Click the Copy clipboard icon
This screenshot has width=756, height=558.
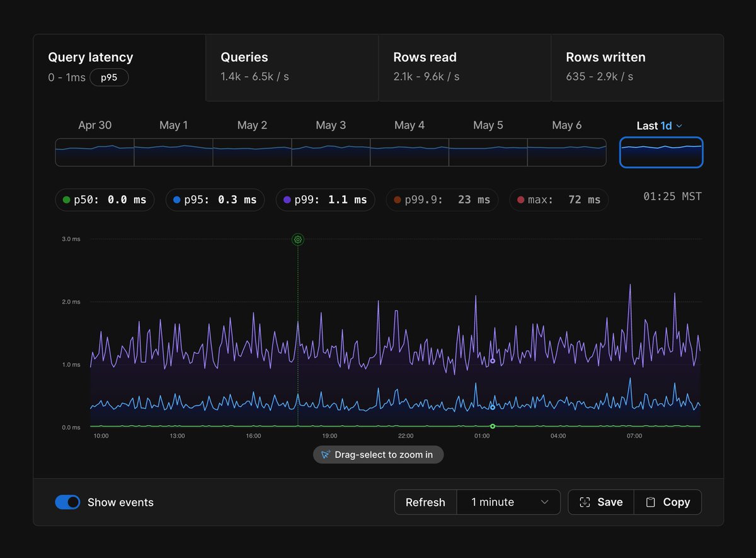pos(651,502)
